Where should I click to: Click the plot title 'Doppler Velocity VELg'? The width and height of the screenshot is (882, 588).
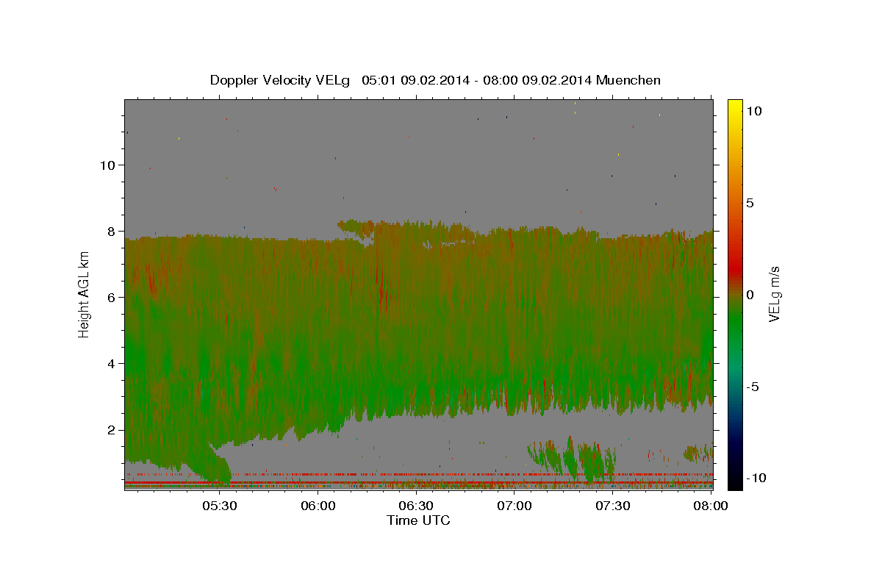(280, 80)
